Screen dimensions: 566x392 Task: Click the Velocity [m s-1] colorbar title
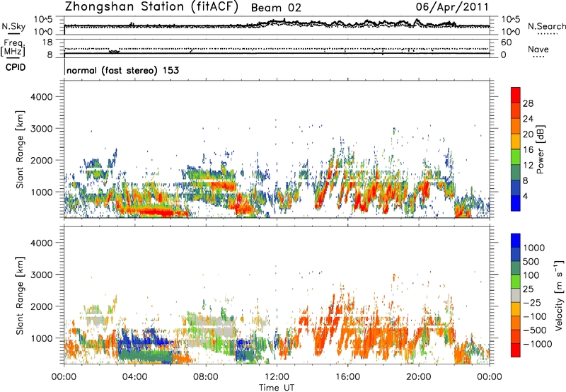pyautogui.click(x=559, y=296)
